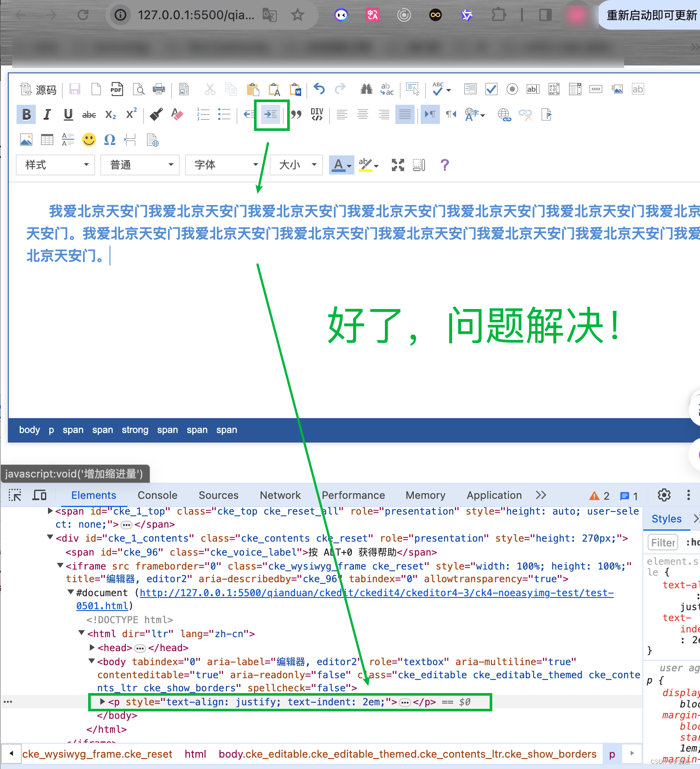The height and width of the screenshot is (769, 700).
Task: Open the About CKEditor question mark
Action: coord(444,165)
